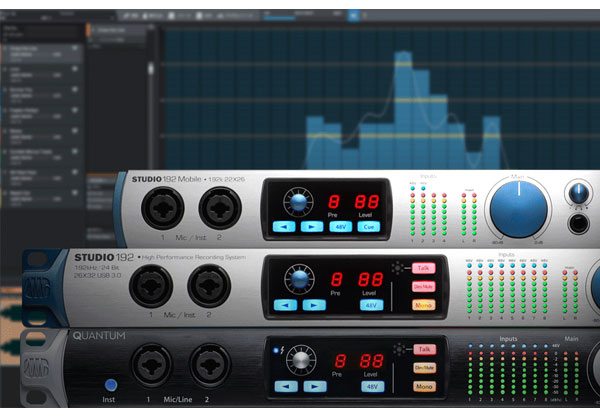This screenshot has height=420, width=600.
Task: Toggle the Mono button on Studio 192
Action: tap(424, 305)
